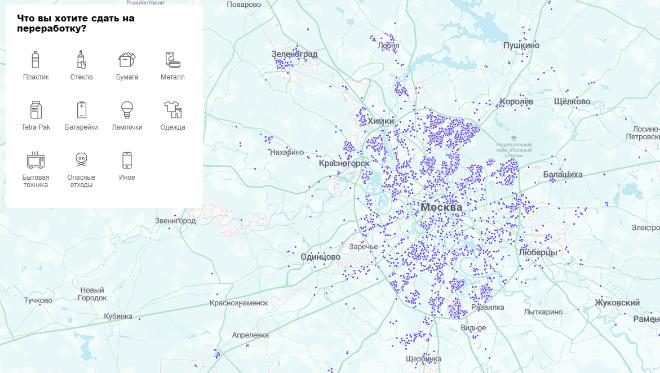Click the Жуковский map label
Viewport: 660px width, 373px height.
(617, 302)
